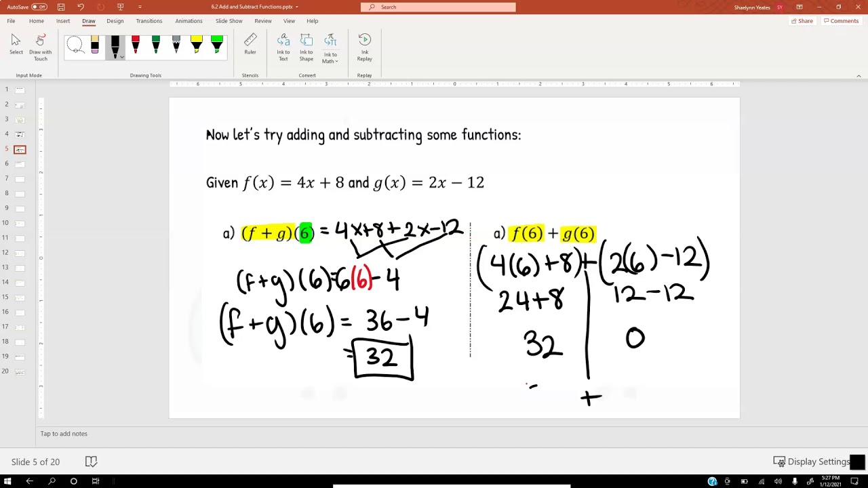868x488 pixels.
Task: Select slide 10 thumbnail
Action: coord(20,223)
